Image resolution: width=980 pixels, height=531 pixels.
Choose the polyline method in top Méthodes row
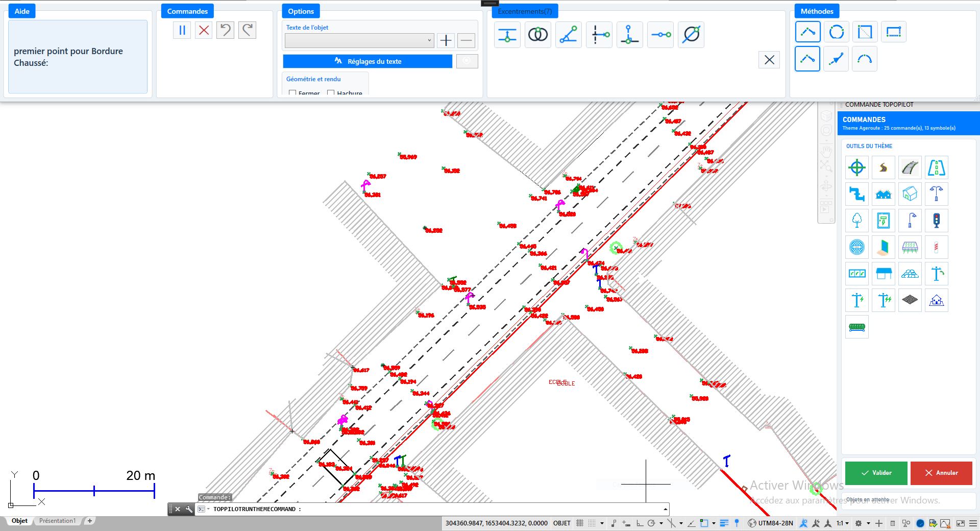click(x=808, y=32)
